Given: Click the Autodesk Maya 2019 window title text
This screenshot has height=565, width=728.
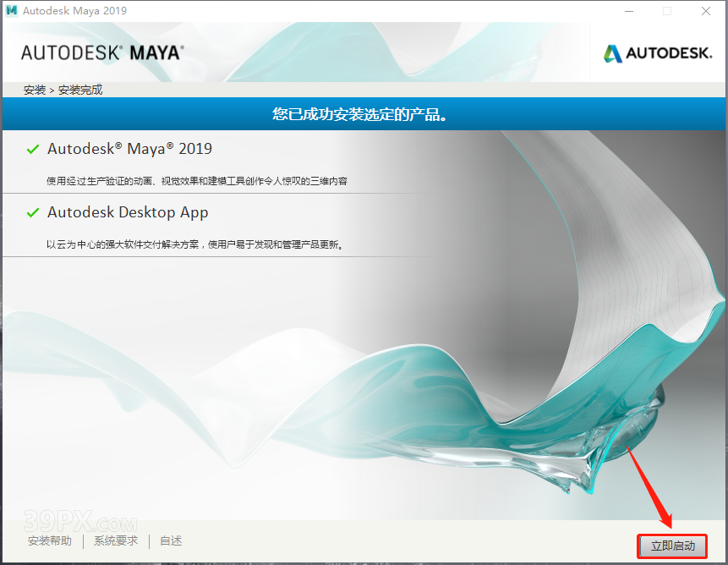Looking at the screenshot, I should pos(74,11).
